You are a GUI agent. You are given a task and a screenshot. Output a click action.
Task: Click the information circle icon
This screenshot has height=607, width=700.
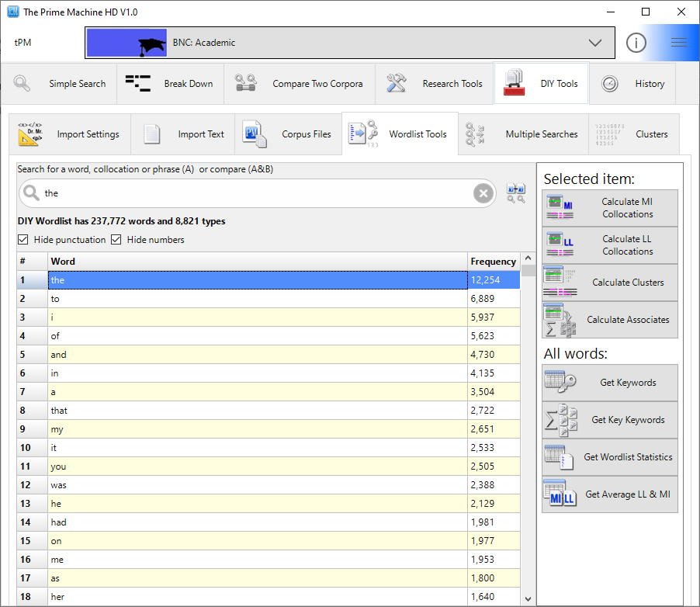[x=636, y=43]
